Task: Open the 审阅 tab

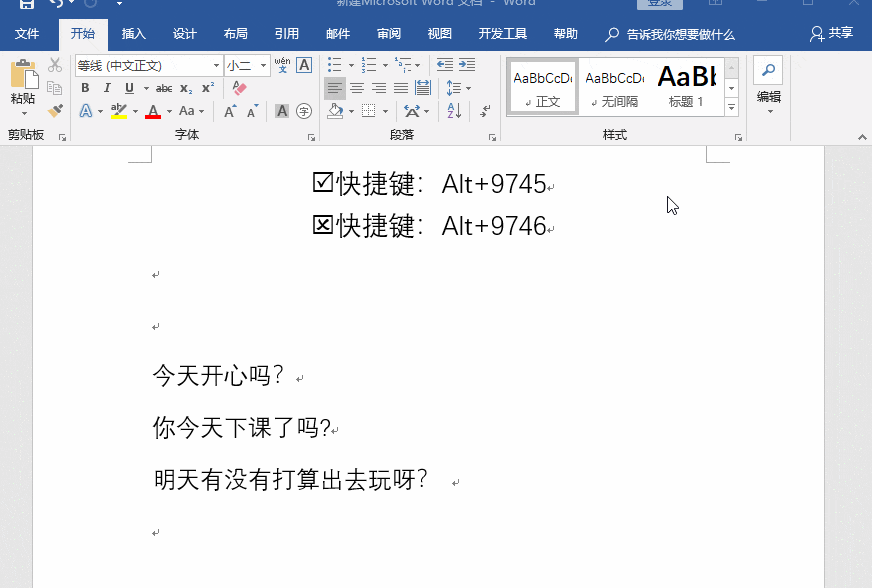Action: coord(389,34)
